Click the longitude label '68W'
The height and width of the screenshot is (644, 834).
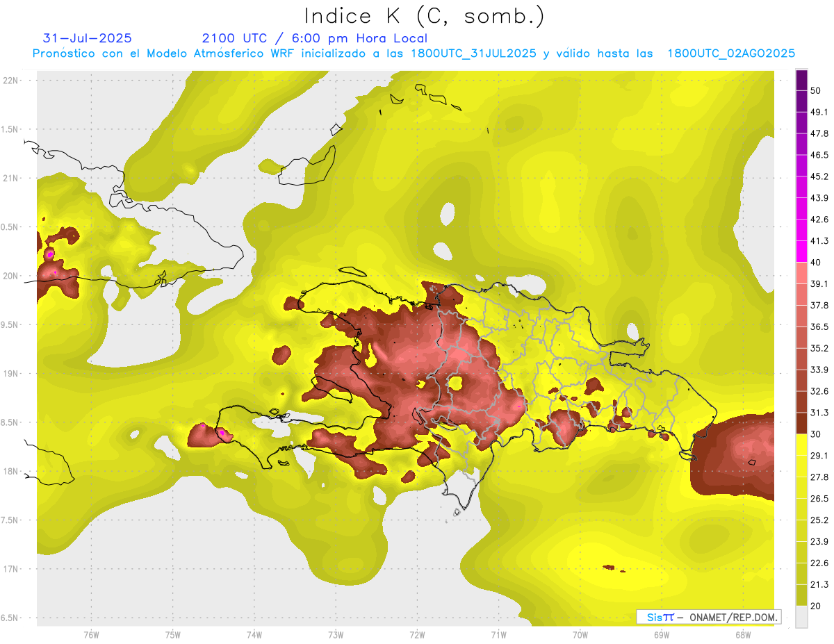click(742, 635)
